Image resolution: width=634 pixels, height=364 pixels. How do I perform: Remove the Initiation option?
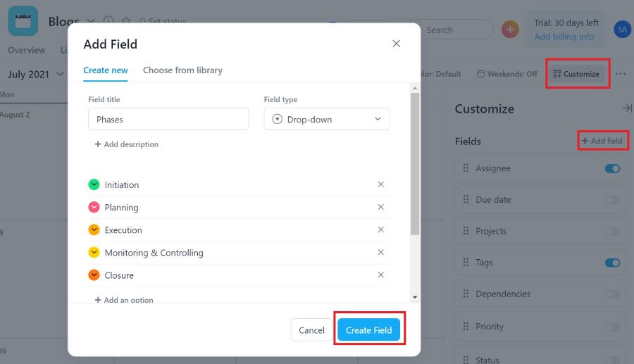[380, 184]
